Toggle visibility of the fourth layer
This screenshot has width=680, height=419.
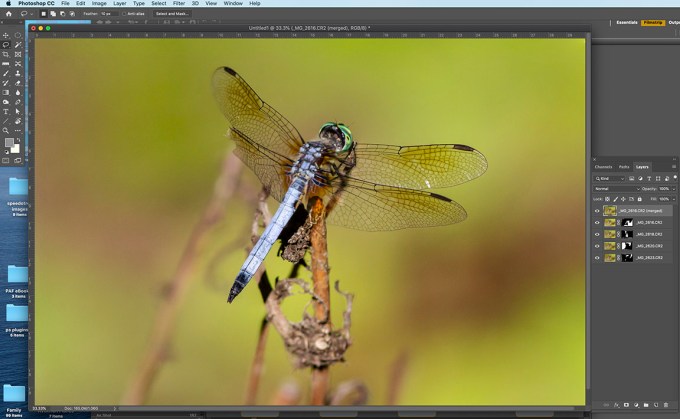(597, 246)
